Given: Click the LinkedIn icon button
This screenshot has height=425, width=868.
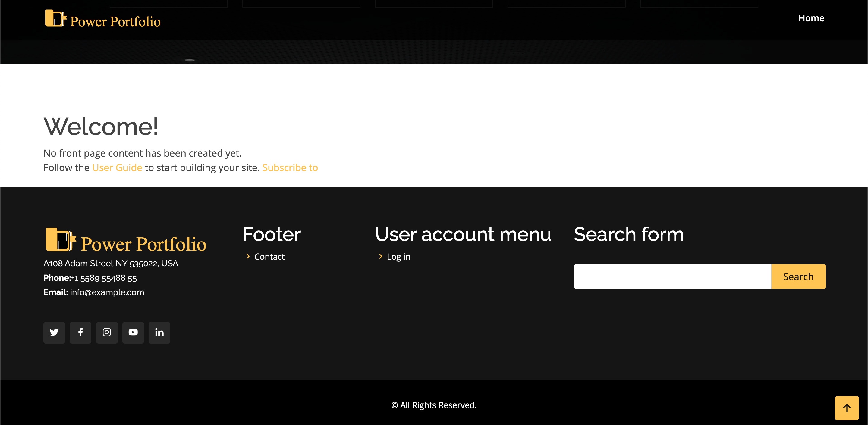Looking at the screenshot, I should click(x=159, y=333).
